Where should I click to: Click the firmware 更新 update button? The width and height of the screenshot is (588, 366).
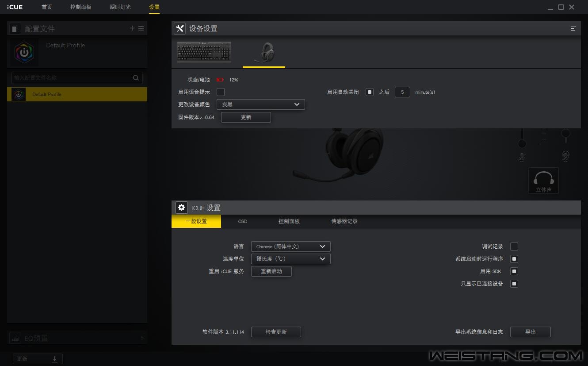point(246,117)
